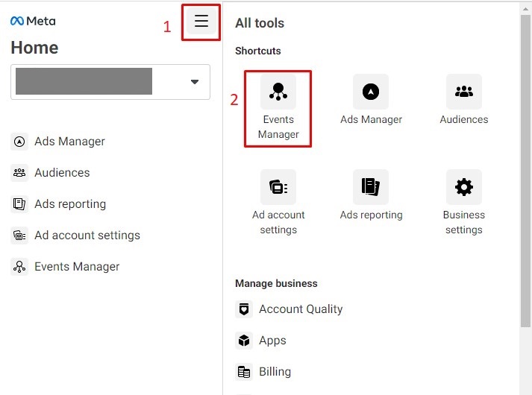Click the Audiences sidebar icon

pos(19,173)
